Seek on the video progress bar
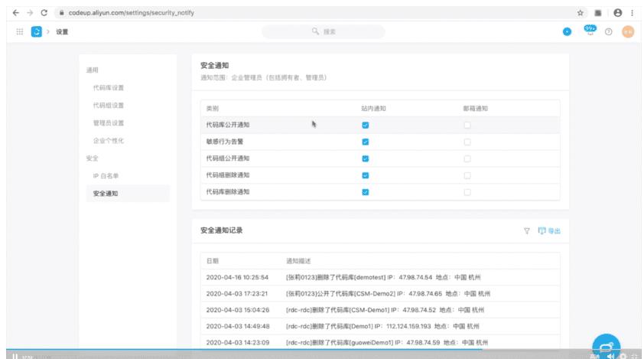Screen dimensions: 644x359 (x=322, y=350)
